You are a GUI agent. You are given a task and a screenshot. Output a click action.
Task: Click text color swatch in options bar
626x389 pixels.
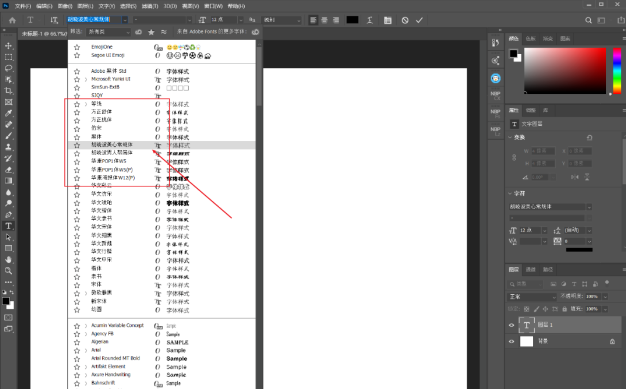pyautogui.click(x=352, y=20)
